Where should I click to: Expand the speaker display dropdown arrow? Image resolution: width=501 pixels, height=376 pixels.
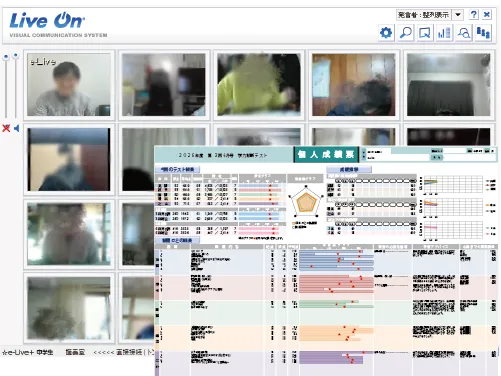pos(458,15)
